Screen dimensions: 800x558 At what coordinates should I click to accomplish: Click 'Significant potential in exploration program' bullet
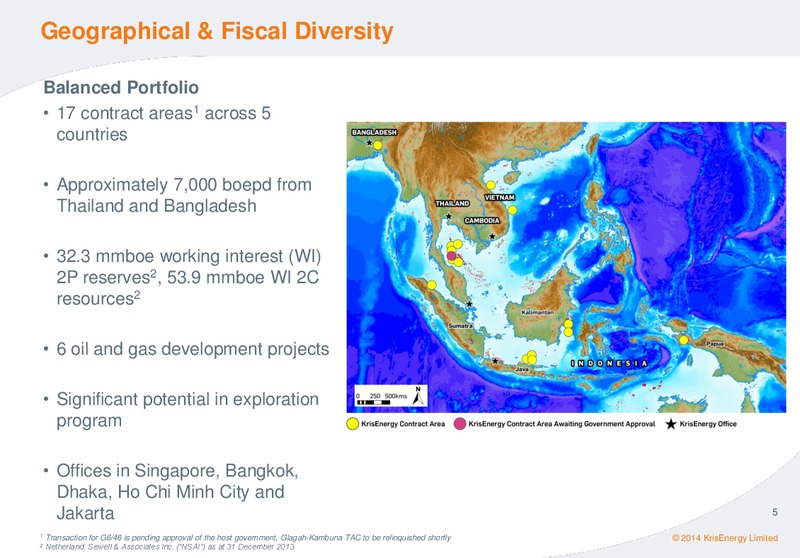[187, 410]
